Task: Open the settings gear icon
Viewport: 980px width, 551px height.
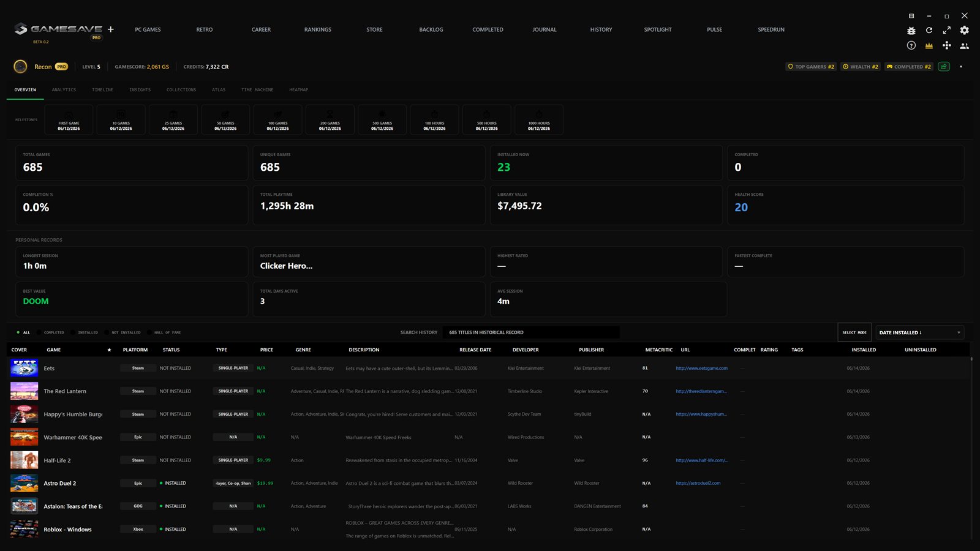Action: (964, 30)
